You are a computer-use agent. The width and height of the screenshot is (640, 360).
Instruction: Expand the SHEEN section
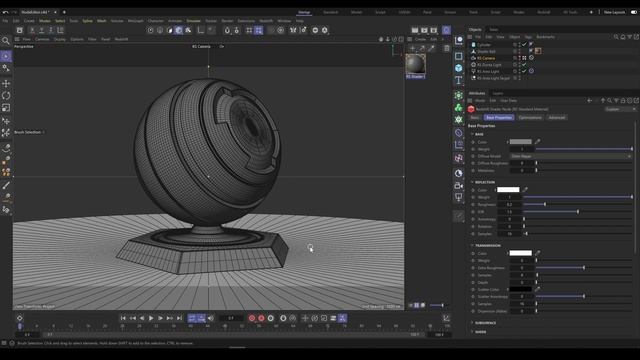472,332
